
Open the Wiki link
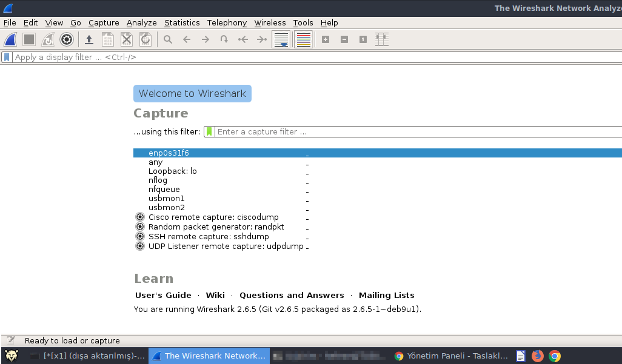(x=215, y=296)
